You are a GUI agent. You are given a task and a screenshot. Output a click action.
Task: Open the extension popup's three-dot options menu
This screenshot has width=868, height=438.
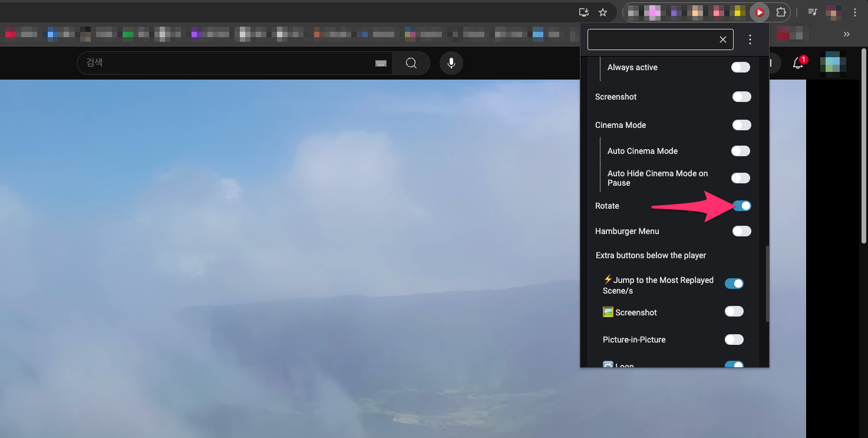coord(750,39)
